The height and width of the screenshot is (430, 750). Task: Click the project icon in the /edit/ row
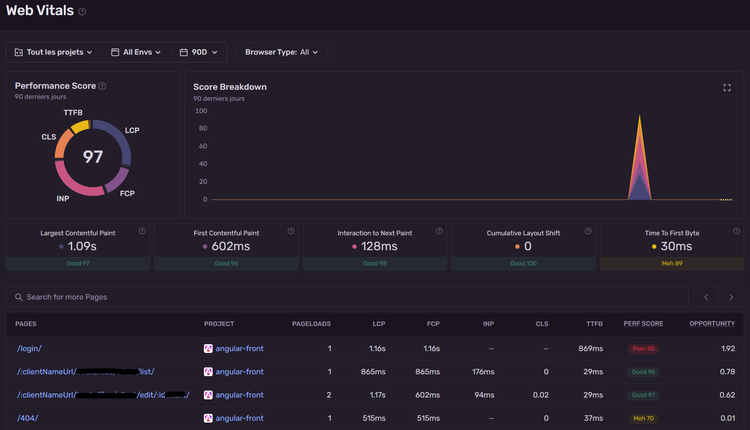(208, 395)
